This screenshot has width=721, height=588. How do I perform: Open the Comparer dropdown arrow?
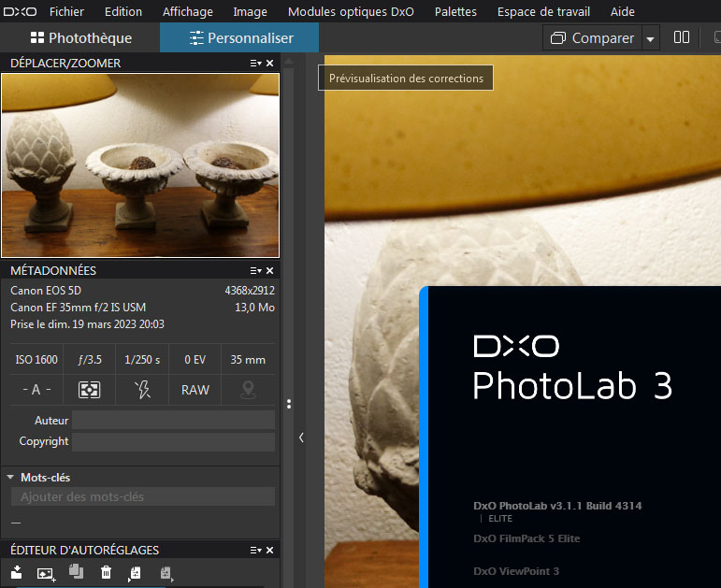(650, 39)
